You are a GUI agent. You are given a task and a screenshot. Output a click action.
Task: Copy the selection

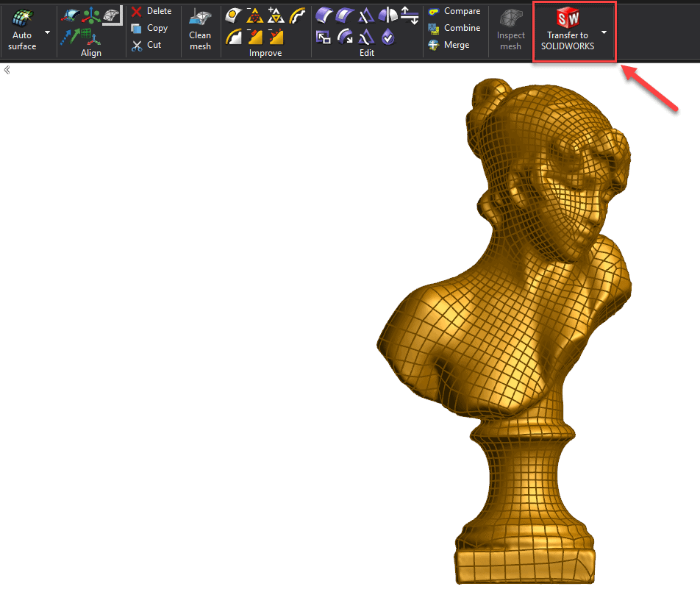[x=149, y=28]
